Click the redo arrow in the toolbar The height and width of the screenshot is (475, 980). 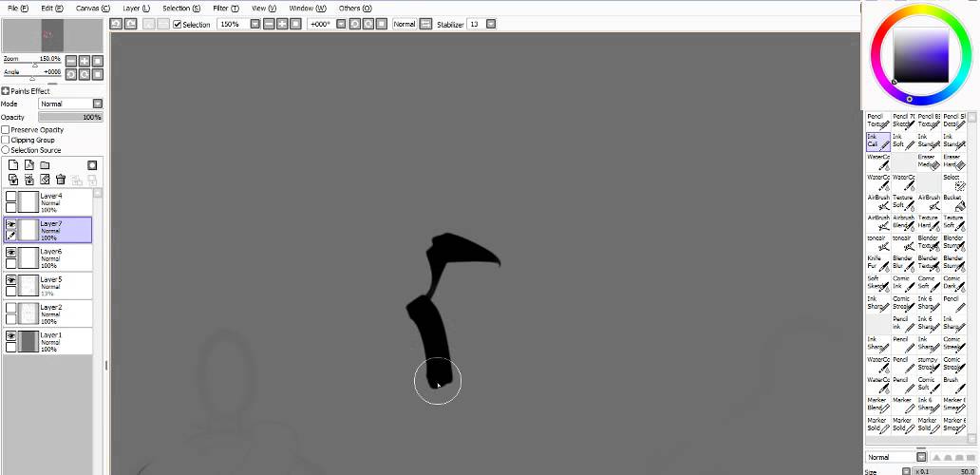point(130,24)
